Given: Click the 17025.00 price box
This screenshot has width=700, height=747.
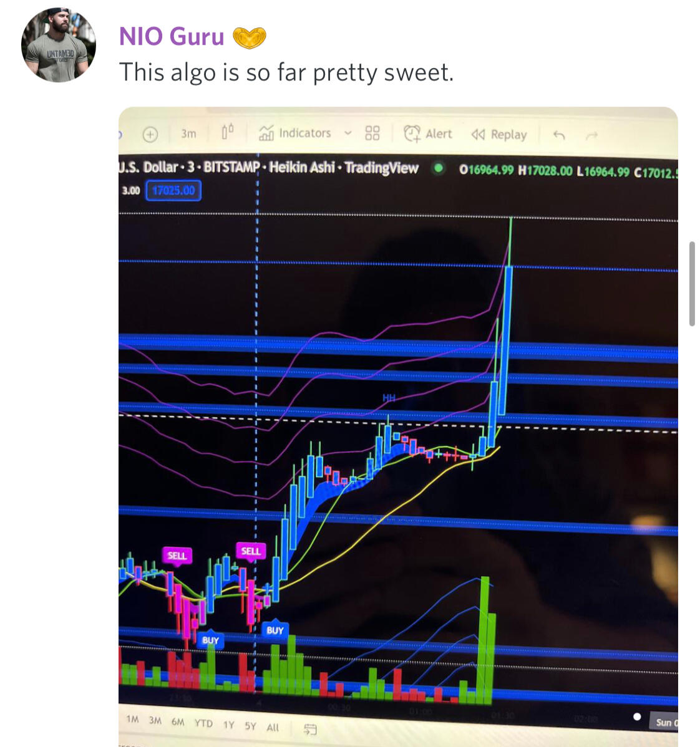Looking at the screenshot, I should 173,191.
